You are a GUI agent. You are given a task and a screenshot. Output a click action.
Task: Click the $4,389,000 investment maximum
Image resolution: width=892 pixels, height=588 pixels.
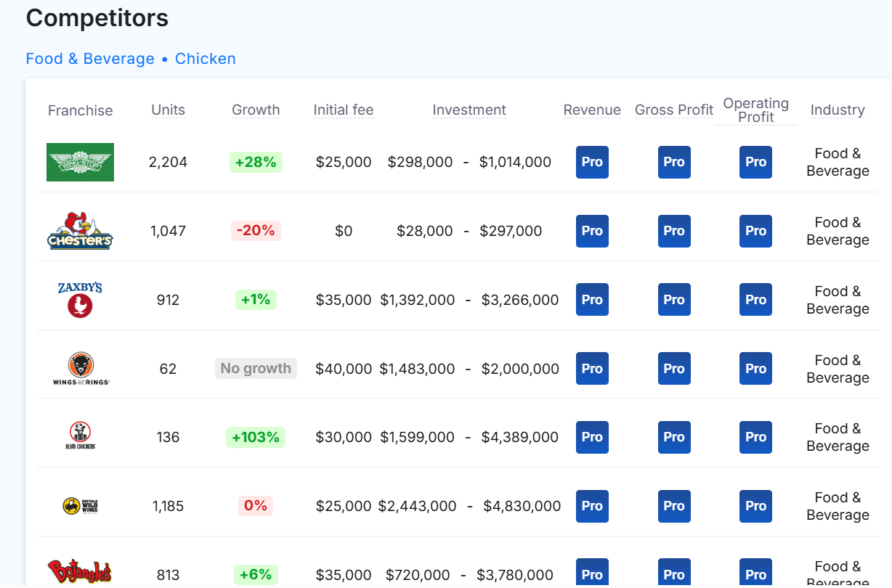tap(520, 437)
